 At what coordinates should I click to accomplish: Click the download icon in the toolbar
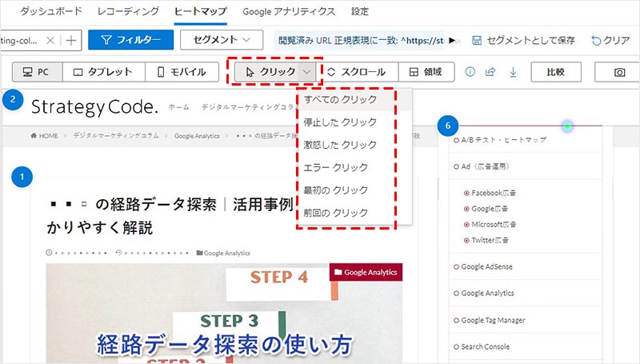coord(512,72)
